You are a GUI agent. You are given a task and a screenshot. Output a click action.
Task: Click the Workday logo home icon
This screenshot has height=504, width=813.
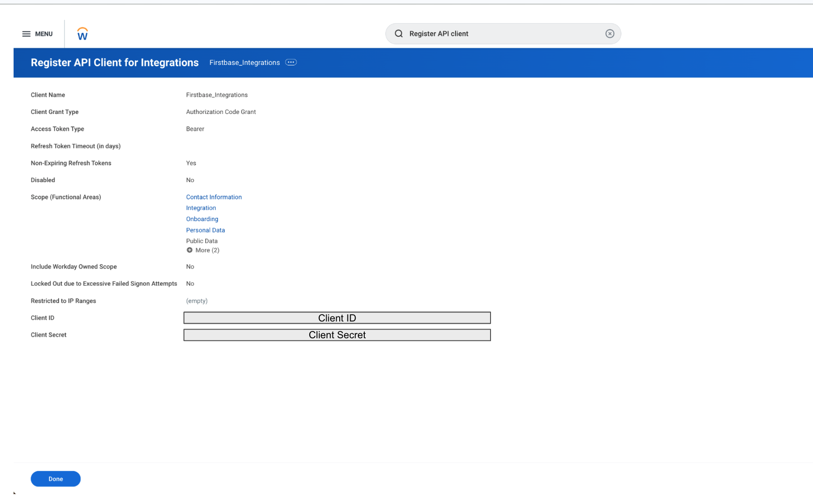82,34
